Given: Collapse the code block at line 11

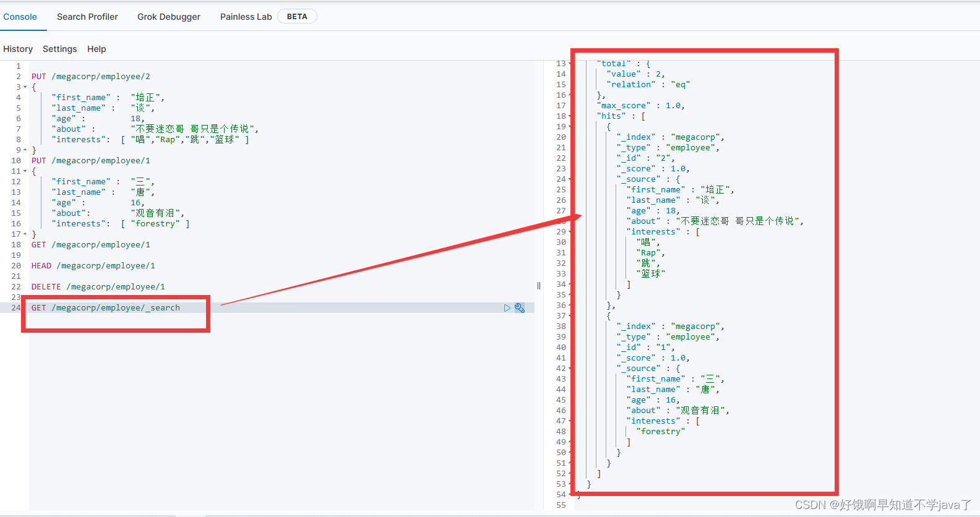Looking at the screenshot, I should [x=25, y=171].
